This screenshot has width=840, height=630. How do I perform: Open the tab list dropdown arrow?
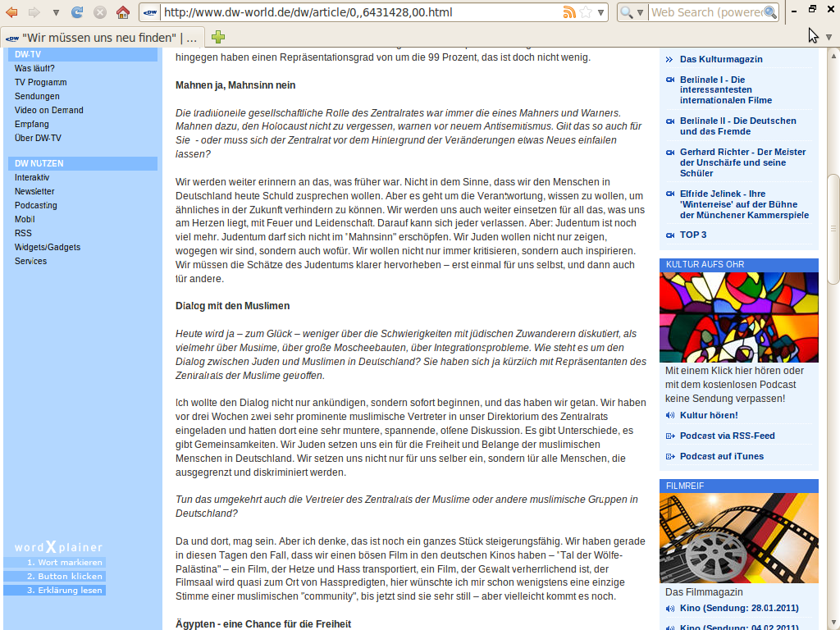[829, 38]
